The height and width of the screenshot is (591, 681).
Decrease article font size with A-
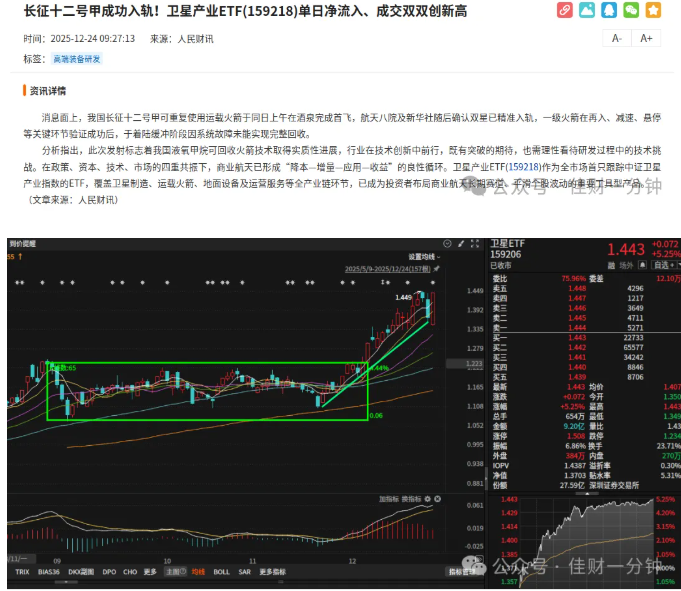click(x=617, y=38)
